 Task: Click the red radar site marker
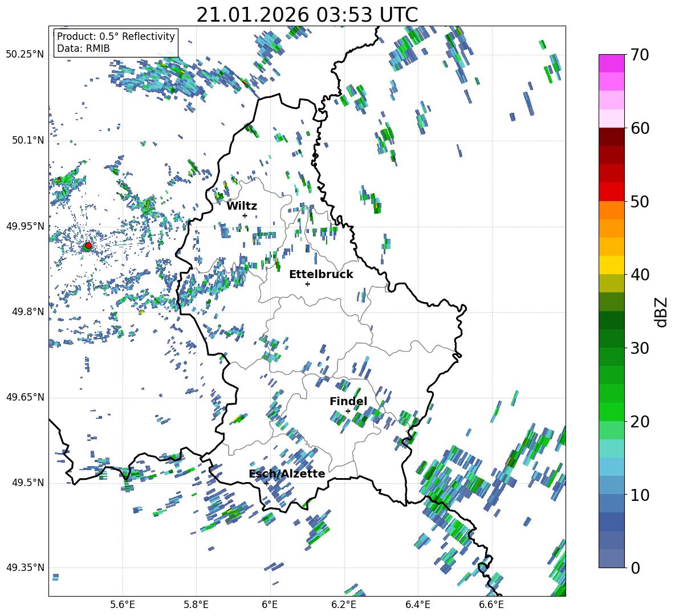[88, 245]
